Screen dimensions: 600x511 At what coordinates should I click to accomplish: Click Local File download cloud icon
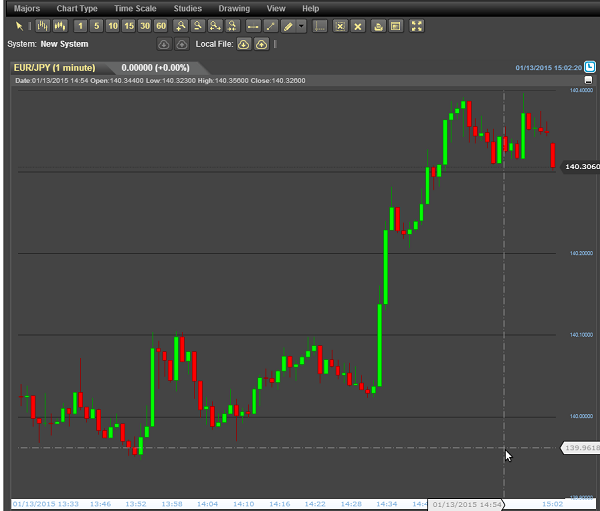243,44
